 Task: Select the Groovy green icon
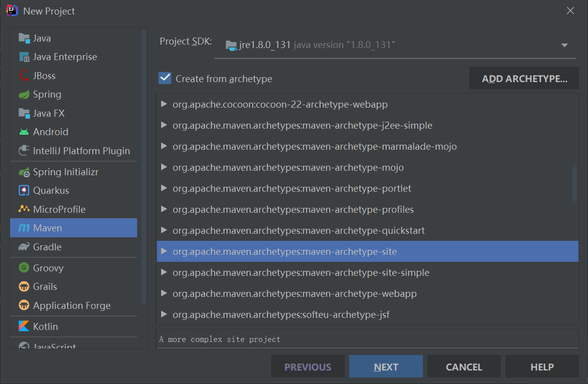click(24, 268)
